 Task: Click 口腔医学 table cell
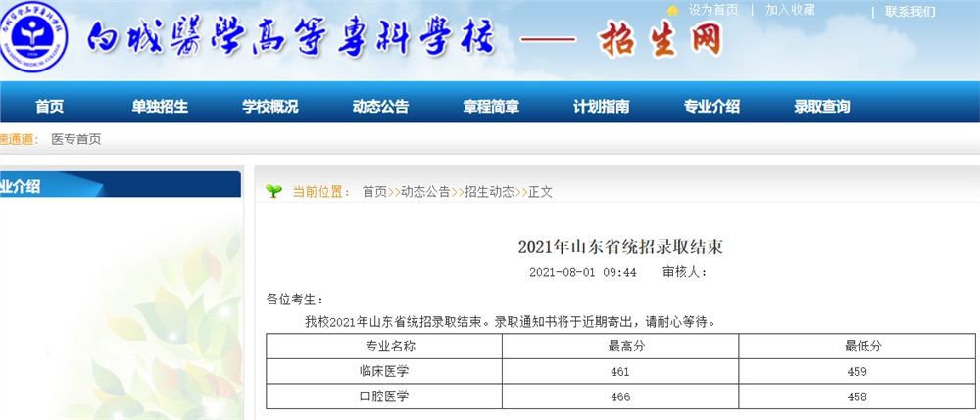point(384,397)
